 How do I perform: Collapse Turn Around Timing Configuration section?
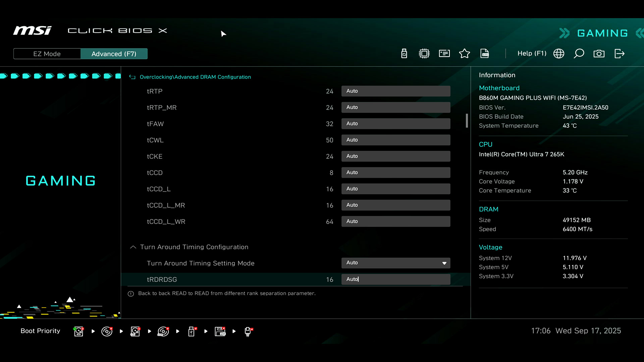[x=133, y=247]
